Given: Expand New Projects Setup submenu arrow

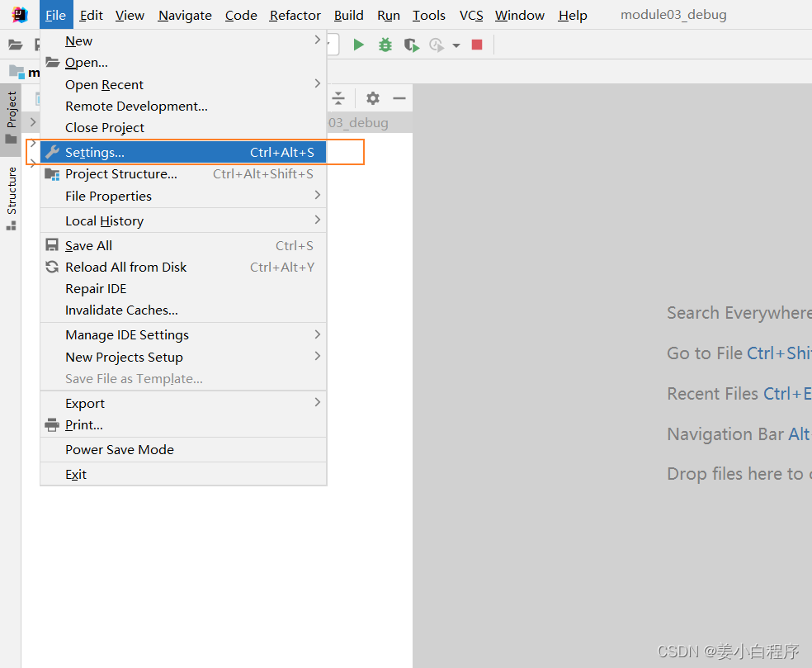Looking at the screenshot, I should tap(318, 356).
